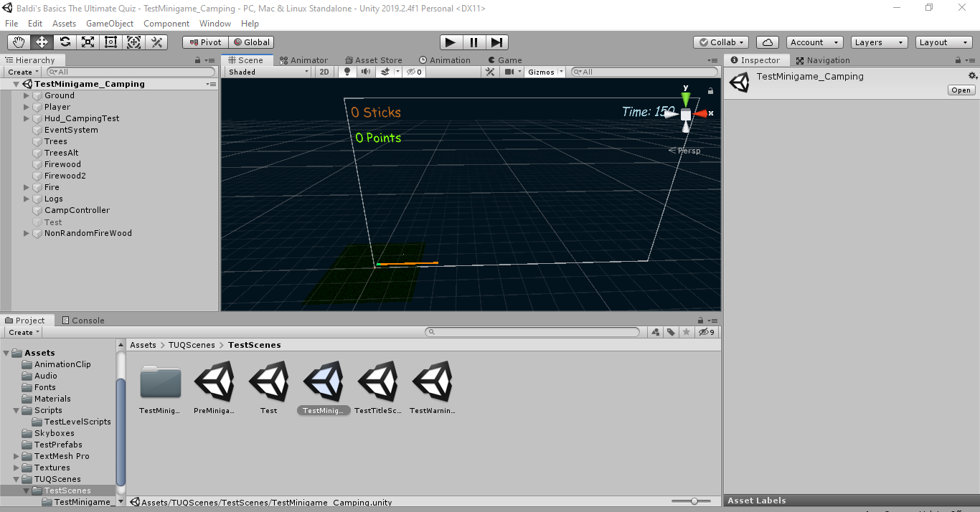Select the TestTitleSc... scene asset

(377, 388)
